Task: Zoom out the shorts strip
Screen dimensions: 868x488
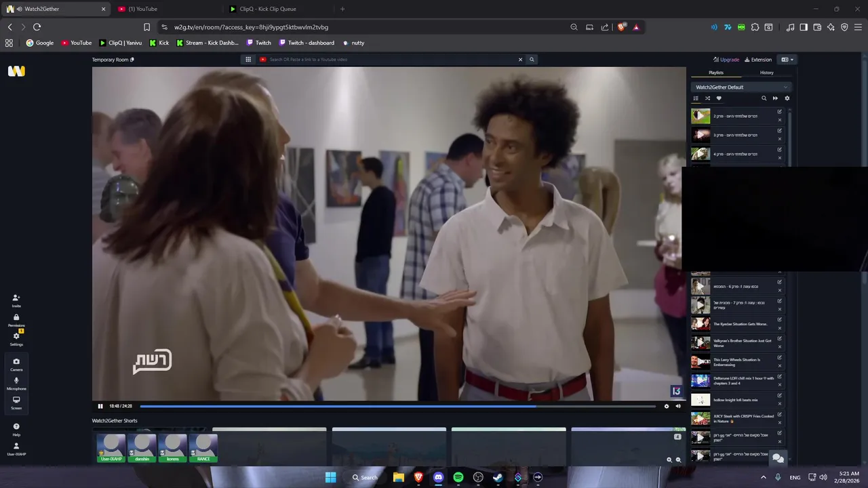Action: click(x=678, y=460)
